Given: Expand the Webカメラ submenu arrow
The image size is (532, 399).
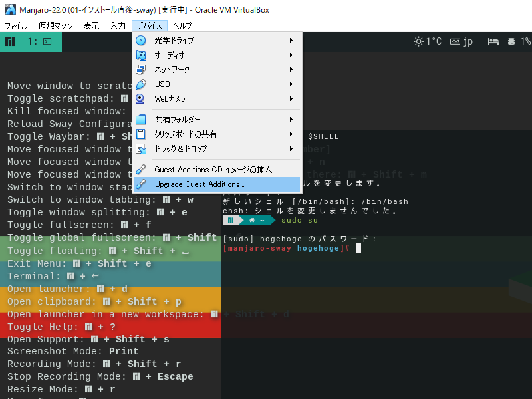Looking at the screenshot, I should tap(291, 98).
